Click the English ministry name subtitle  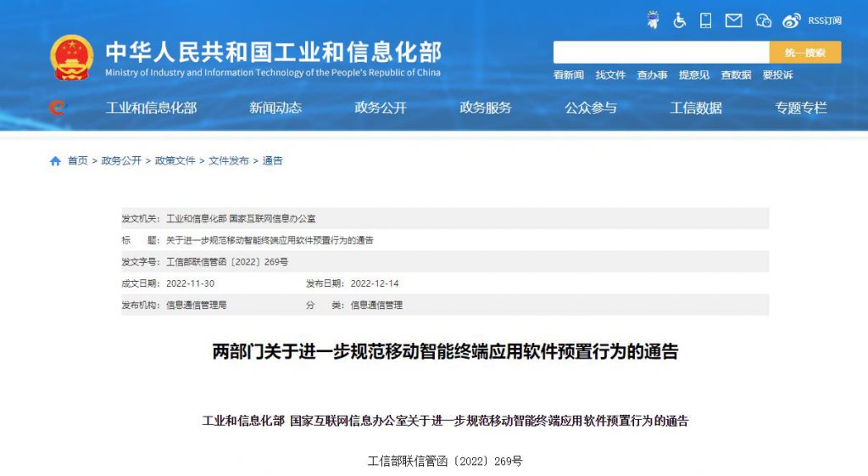coord(273,73)
